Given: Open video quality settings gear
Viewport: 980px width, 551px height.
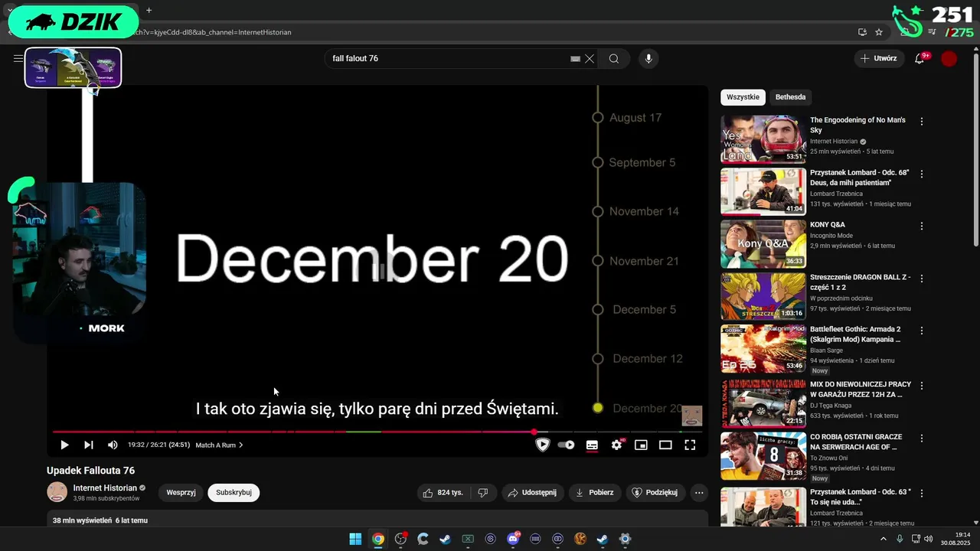Looking at the screenshot, I should [x=616, y=445].
